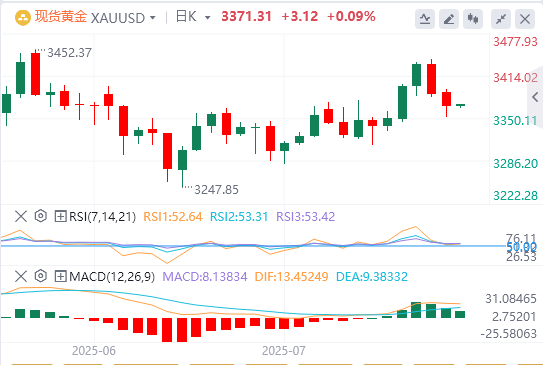This screenshot has height=365, width=543.
Task: Toggle the MACD panel plus-box expander
Action: pyautogui.click(x=61, y=276)
